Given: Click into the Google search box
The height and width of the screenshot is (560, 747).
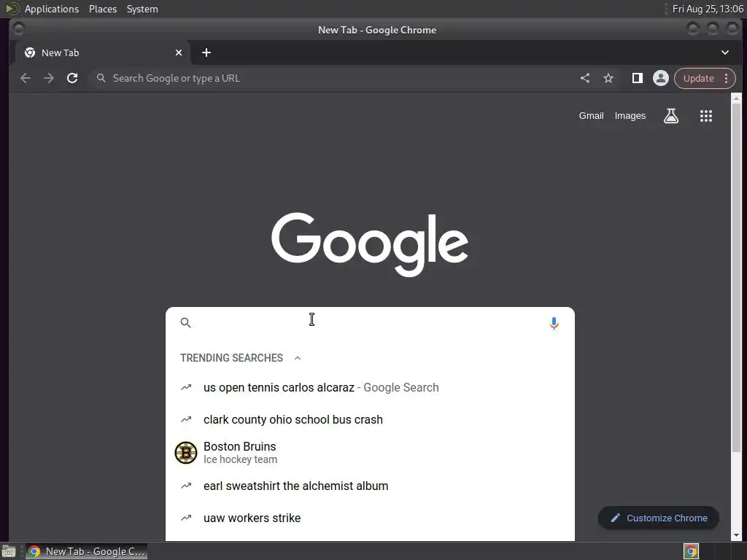Looking at the screenshot, I should click(369, 323).
